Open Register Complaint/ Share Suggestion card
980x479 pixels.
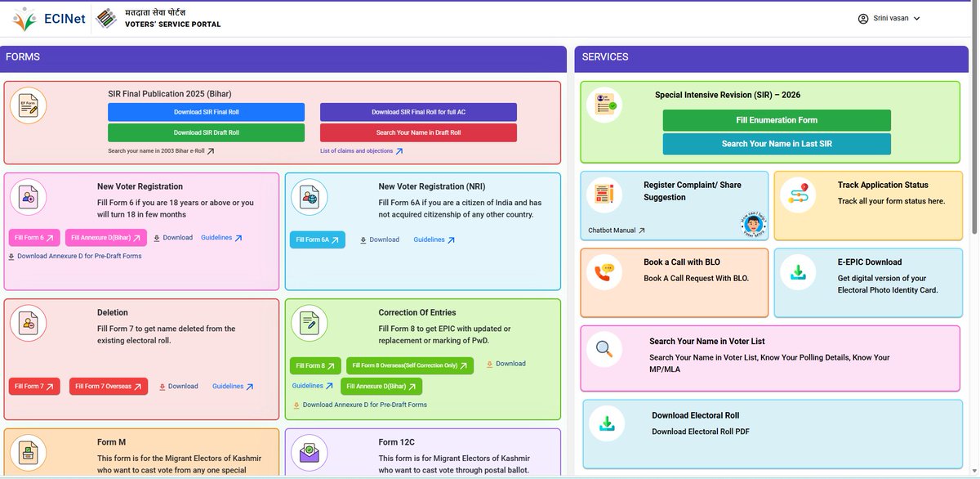pyautogui.click(x=675, y=205)
